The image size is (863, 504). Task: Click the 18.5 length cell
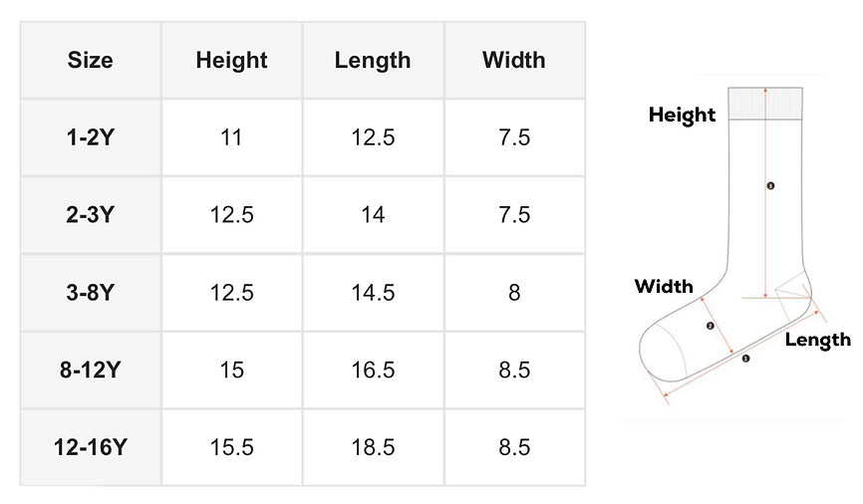pos(373,447)
